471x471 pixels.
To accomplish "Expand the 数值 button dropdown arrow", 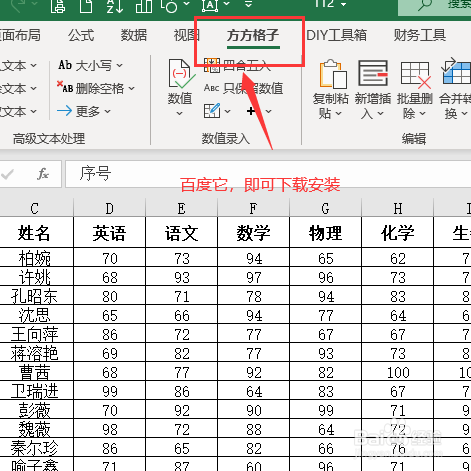I will click(179, 114).
